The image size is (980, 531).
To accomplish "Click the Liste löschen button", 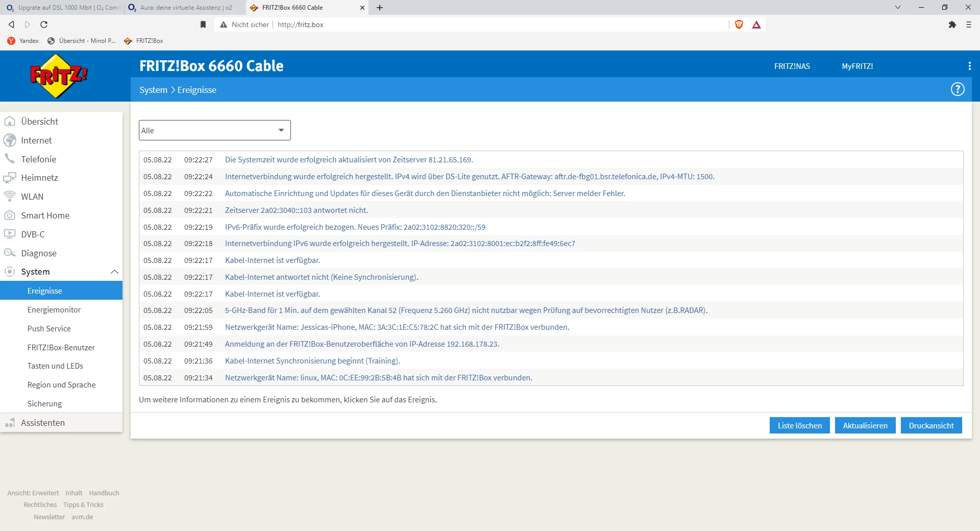I will [800, 425].
